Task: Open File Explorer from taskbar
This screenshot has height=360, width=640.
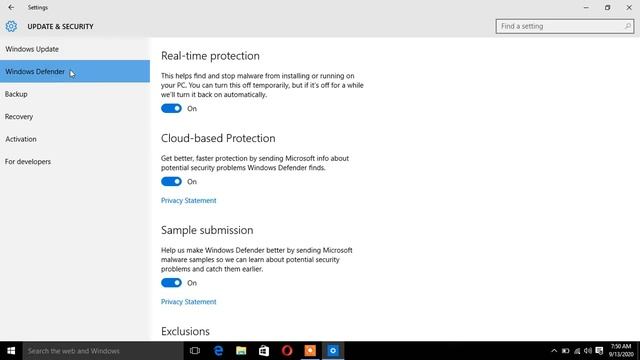Action: coord(241,351)
